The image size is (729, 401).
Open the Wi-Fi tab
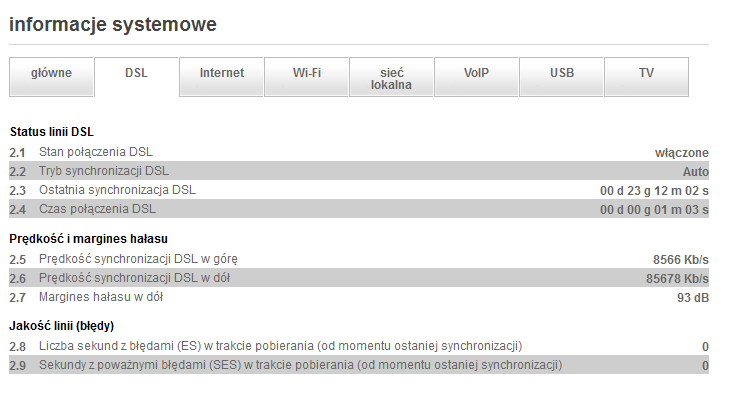click(x=307, y=74)
